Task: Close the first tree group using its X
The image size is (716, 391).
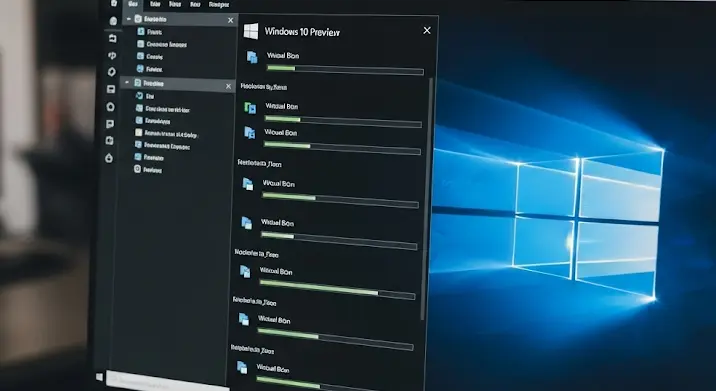Action: click(230, 20)
